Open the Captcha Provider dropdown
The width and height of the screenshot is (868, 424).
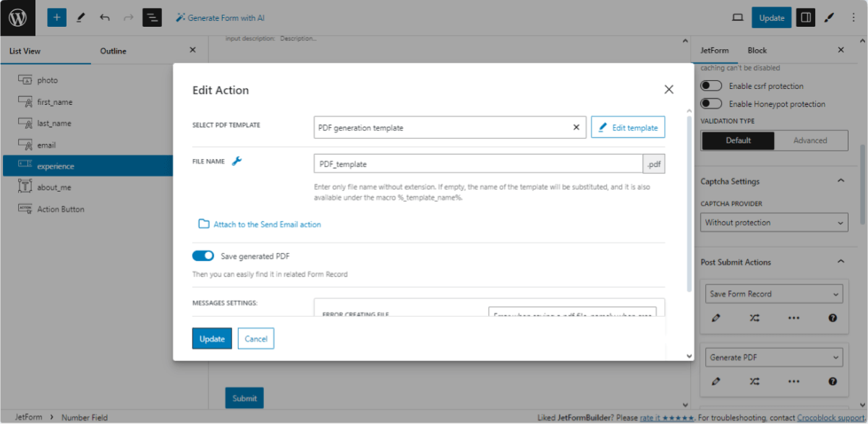pyautogui.click(x=773, y=222)
